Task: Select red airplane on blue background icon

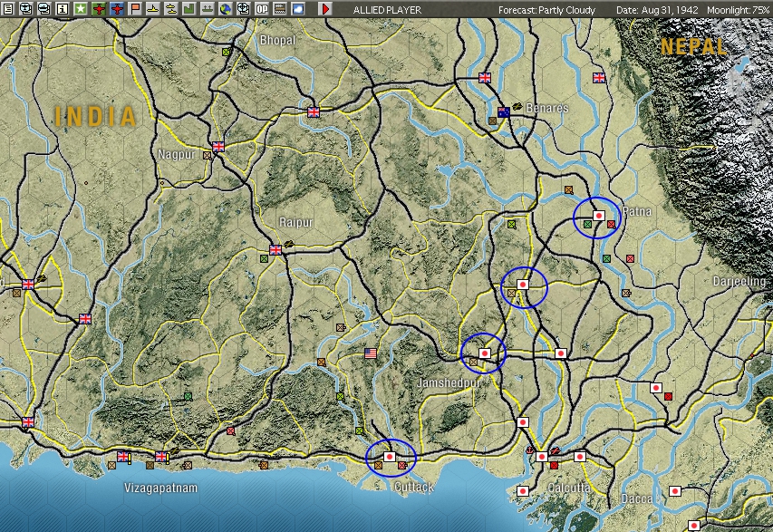Action: tap(117, 9)
